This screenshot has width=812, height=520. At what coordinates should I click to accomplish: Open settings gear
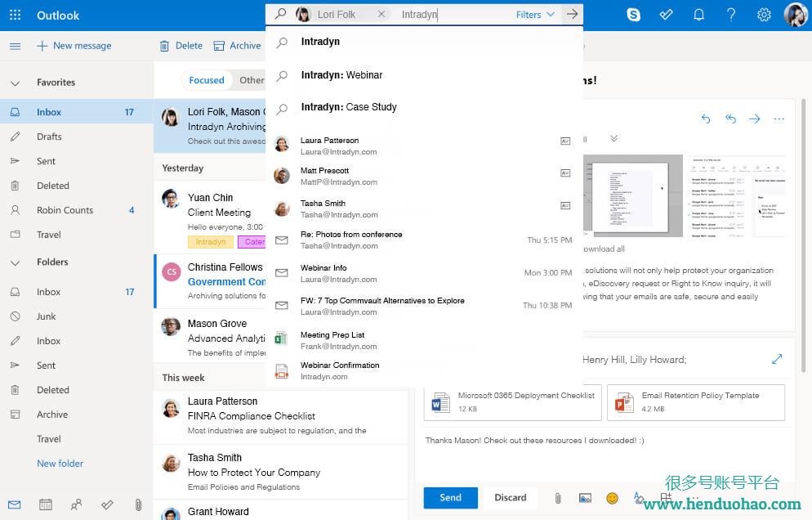pyautogui.click(x=764, y=15)
